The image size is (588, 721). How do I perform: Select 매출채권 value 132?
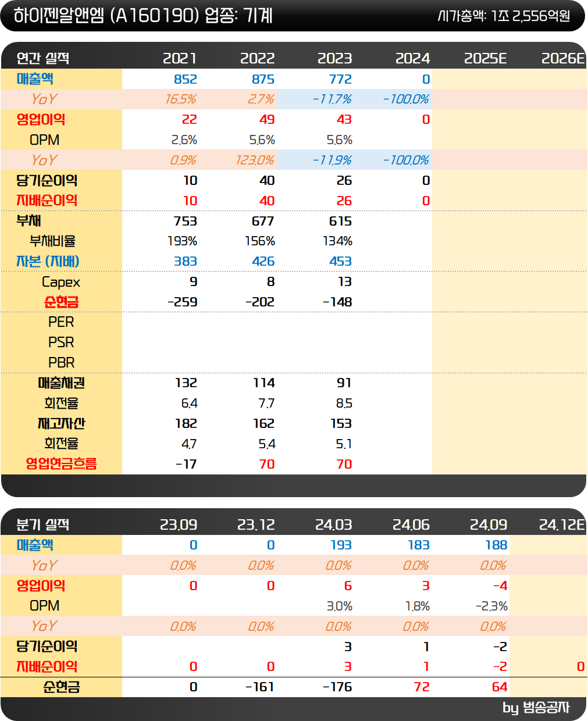coord(186,383)
